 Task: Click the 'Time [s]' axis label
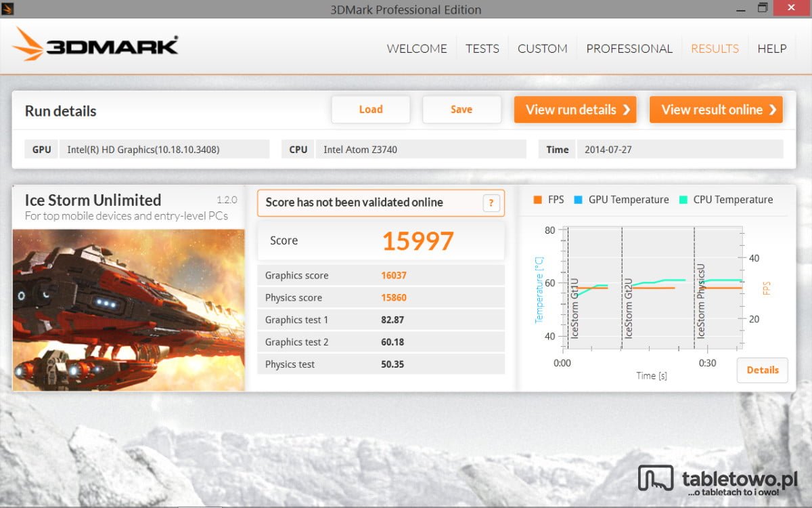tap(652, 376)
